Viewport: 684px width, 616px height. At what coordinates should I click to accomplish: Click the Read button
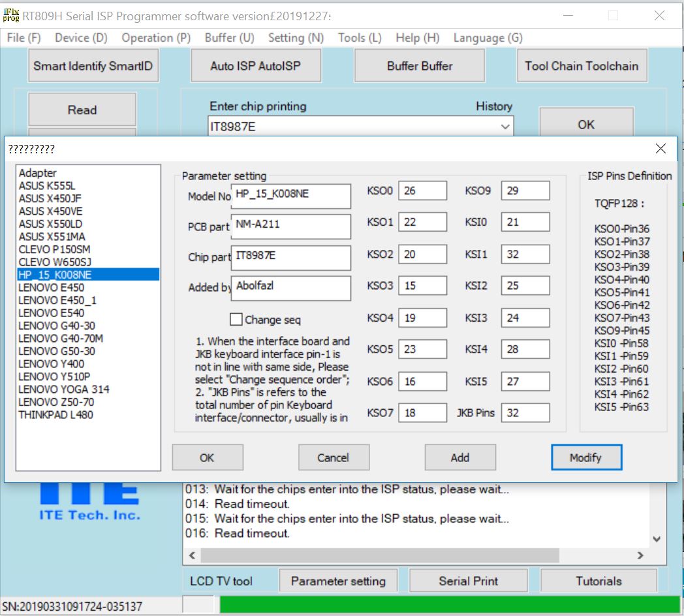click(x=82, y=110)
